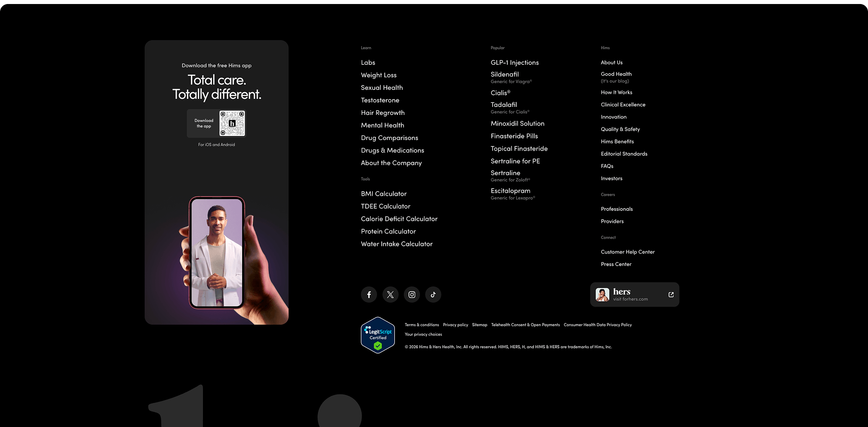Open Providers careers link
The height and width of the screenshot is (427, 868).
click(x=612, y=221)
